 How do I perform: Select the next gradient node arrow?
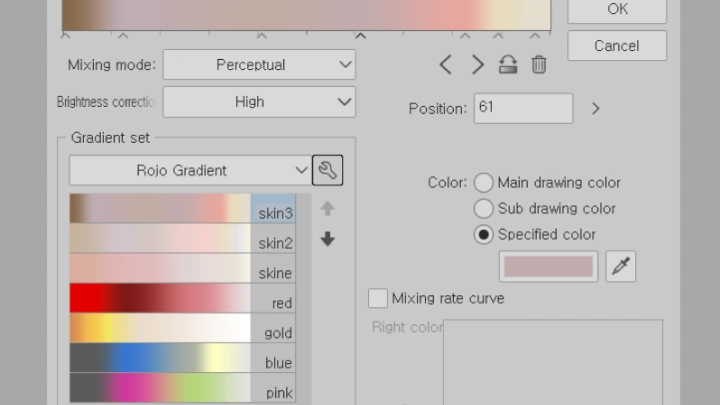point(478,65)
